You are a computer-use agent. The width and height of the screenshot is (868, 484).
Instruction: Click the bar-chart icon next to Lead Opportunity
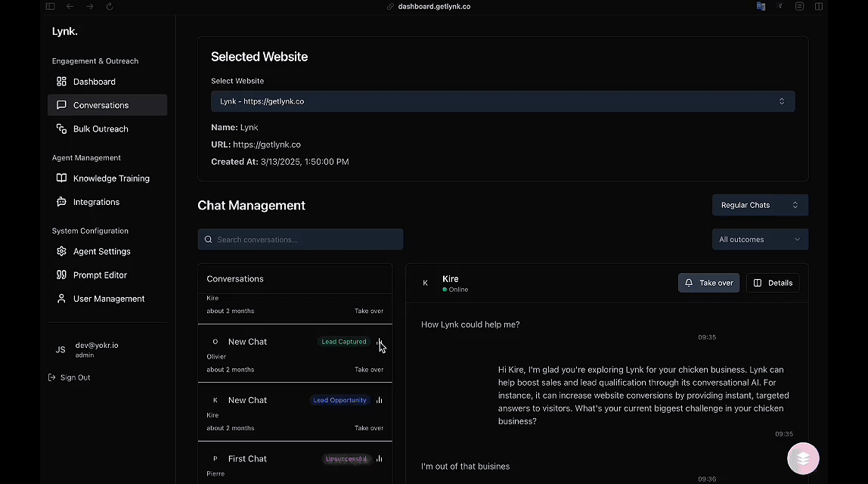click(x=379, y=400)
